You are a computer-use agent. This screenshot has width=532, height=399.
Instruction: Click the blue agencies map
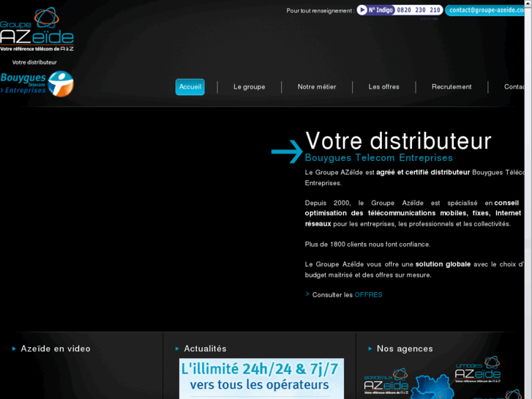click(431, 387)
